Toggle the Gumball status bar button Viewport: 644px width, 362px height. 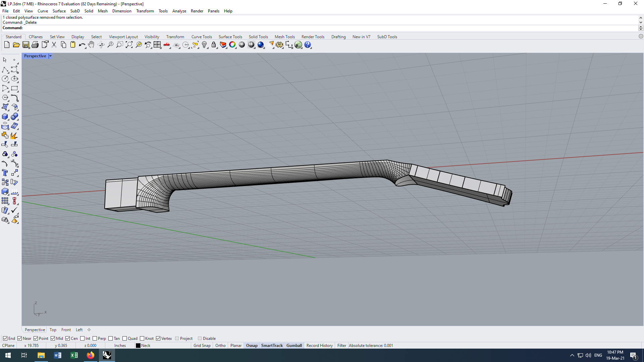pyautogui.click(x=294, y=346)
